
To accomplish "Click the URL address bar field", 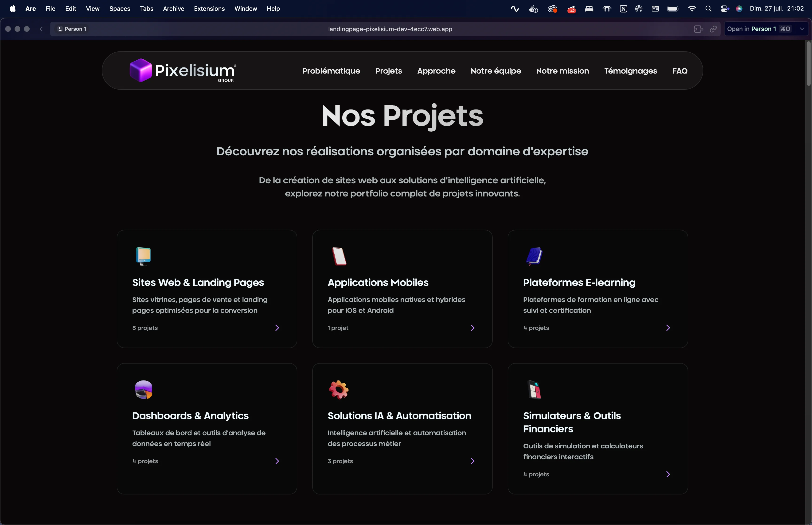I will click(x=390, y=29).
